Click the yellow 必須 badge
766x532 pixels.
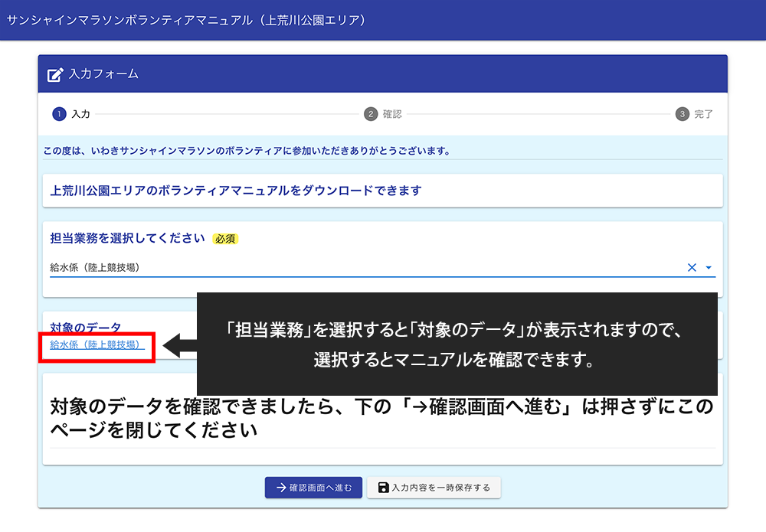click(x=226, y=239)
